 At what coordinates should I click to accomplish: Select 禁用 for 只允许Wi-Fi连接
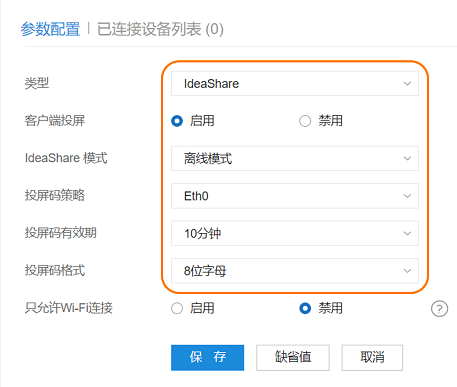305,308
